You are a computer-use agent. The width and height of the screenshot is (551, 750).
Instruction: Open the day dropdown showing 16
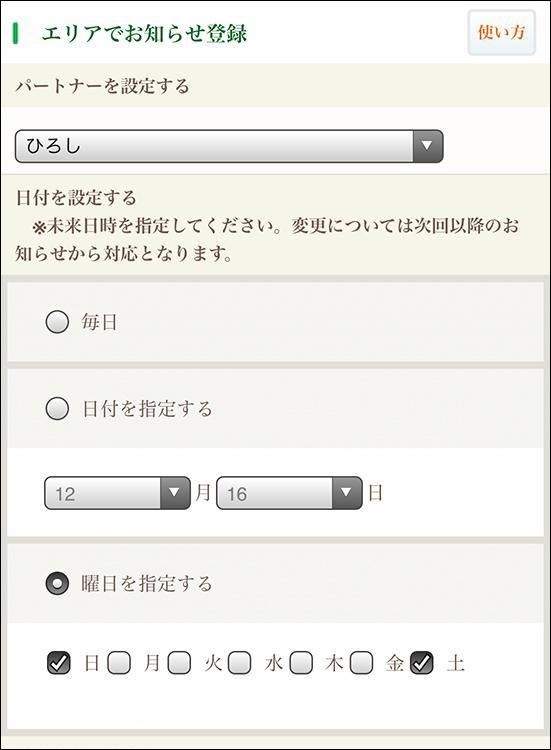(289, 493)
